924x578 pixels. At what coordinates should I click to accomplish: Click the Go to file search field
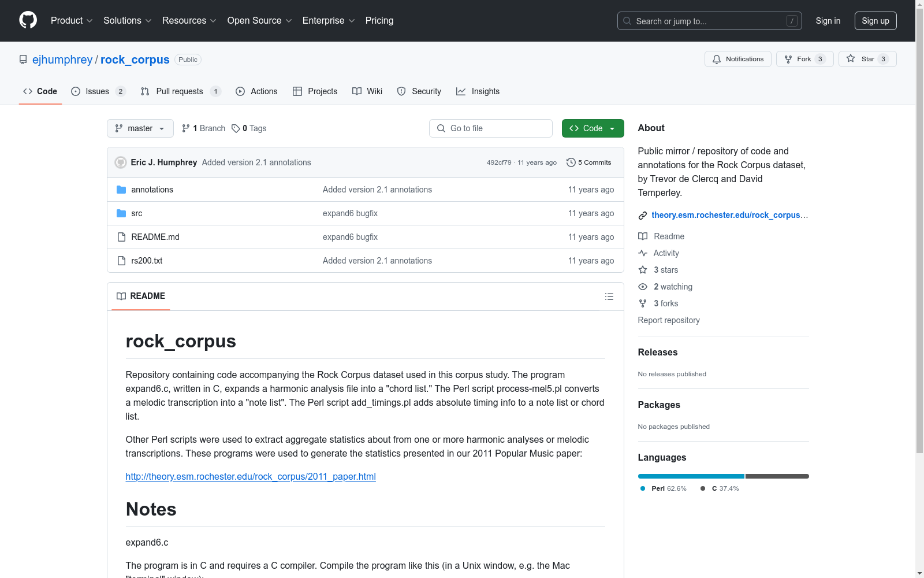point(491,128)
